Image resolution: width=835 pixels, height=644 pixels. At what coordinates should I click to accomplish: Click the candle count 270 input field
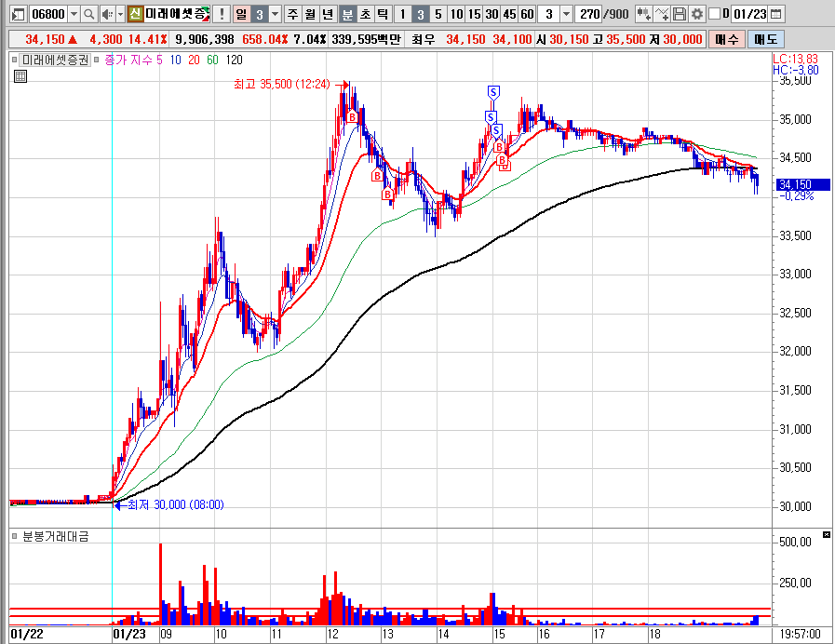(588, 14)
